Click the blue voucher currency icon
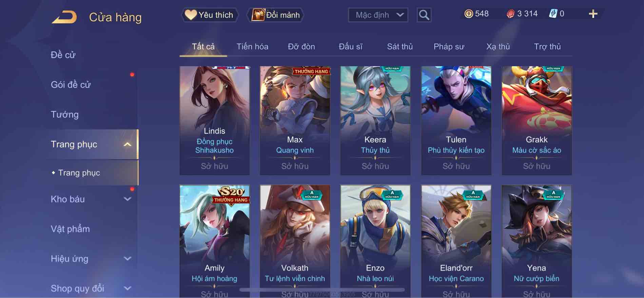The height and width of the screenshot is (298, 644). [x=553, y=14]
